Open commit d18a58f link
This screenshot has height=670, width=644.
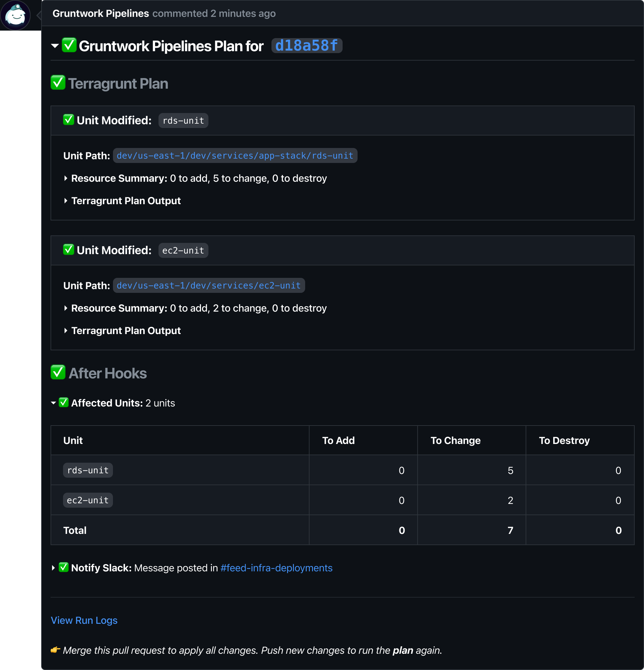(307, 46)
